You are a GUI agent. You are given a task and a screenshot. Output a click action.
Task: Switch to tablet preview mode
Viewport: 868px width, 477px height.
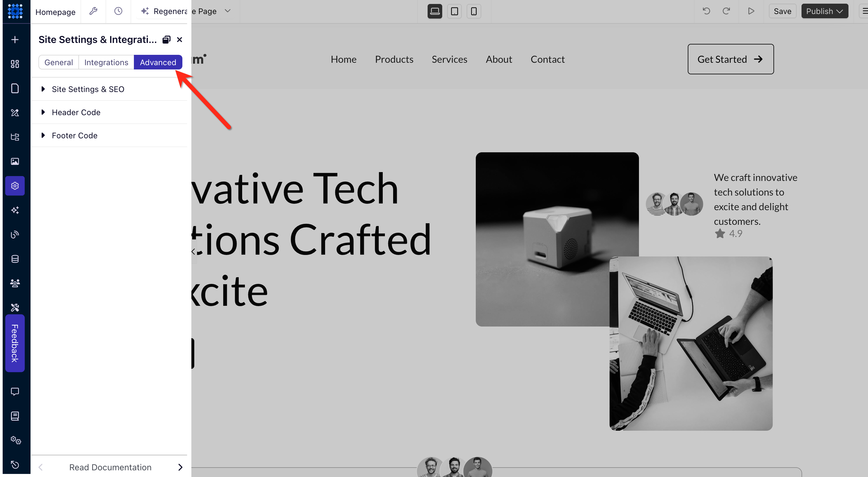pos(454,11)
